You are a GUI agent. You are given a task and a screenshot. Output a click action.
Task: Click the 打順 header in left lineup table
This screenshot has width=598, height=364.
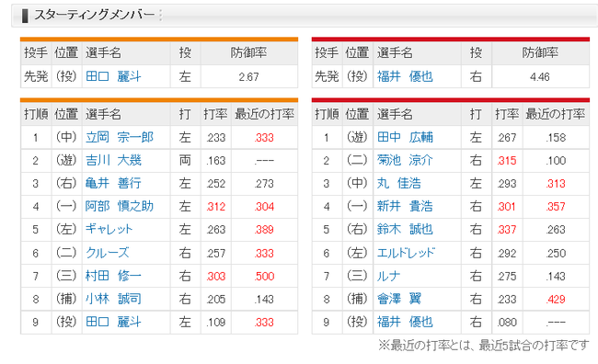pyautogui.click(x=36, y=114)
